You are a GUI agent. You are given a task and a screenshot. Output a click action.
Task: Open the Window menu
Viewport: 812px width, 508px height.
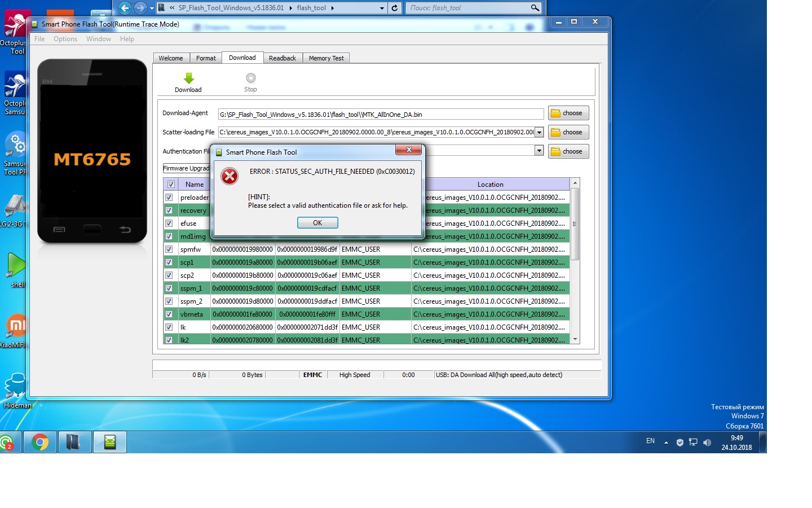(99, 39)
